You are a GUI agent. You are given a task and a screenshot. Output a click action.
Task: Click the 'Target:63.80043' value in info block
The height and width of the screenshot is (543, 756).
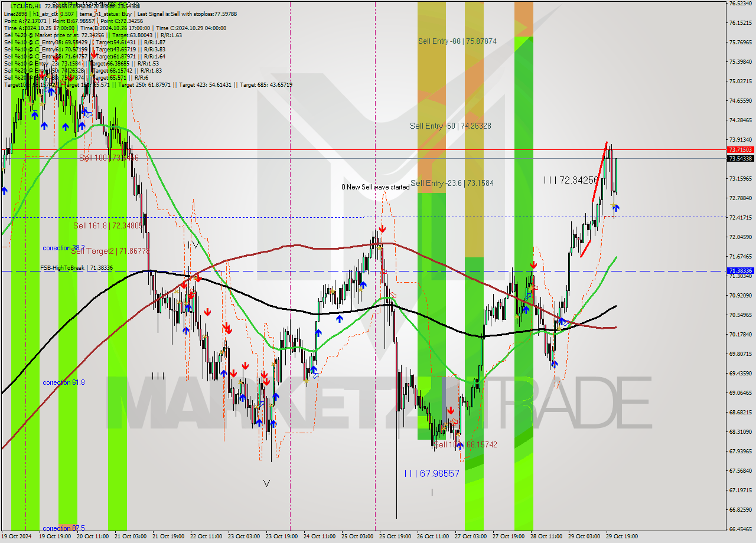pyautogui.click(x=128, y=35)
